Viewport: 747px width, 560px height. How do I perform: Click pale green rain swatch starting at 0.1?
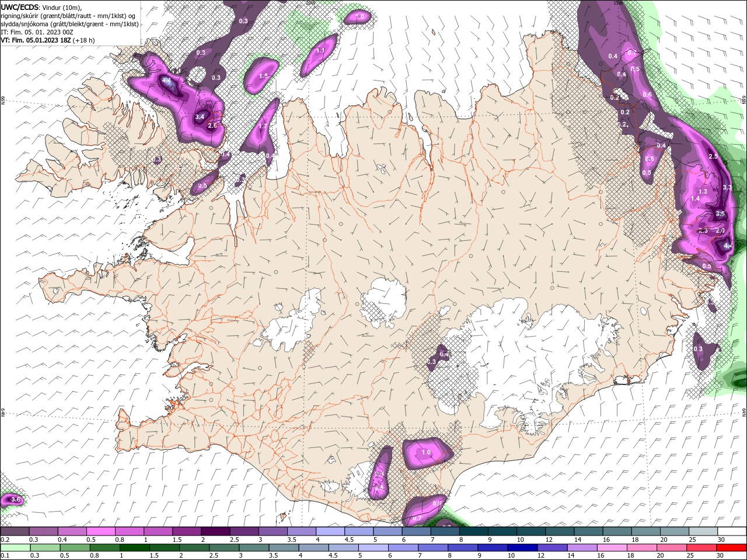click(x=15, y=548)
